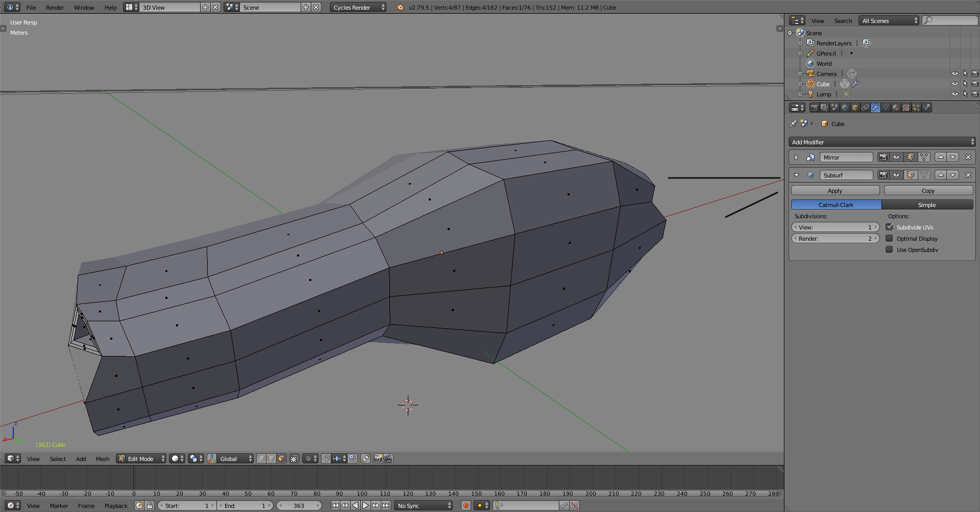Expand the Camera tree item
This screenshot has height=512, width=980.
click(x=800, y=73)
